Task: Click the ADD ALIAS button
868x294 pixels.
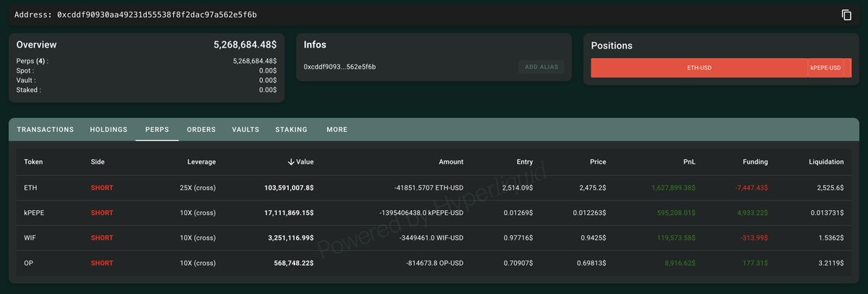Action: tap(541, 67)
